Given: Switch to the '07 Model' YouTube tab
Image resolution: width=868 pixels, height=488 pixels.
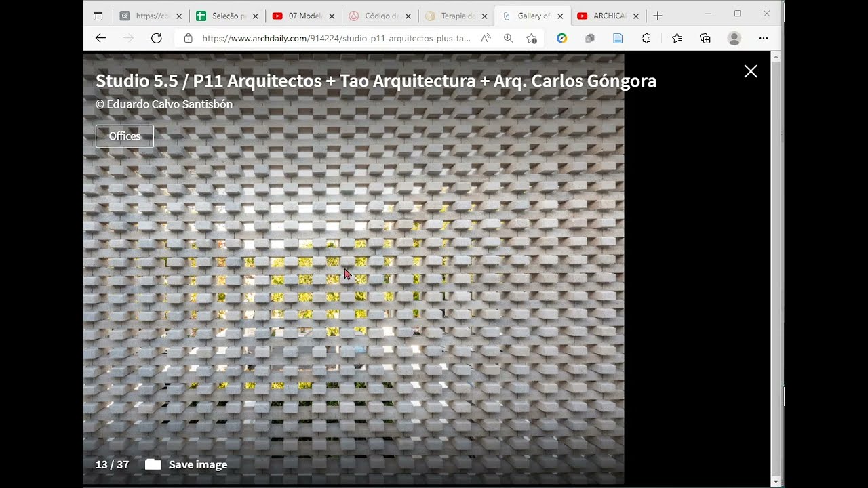Looking at the screenshot, I should (x=303, y=16).
